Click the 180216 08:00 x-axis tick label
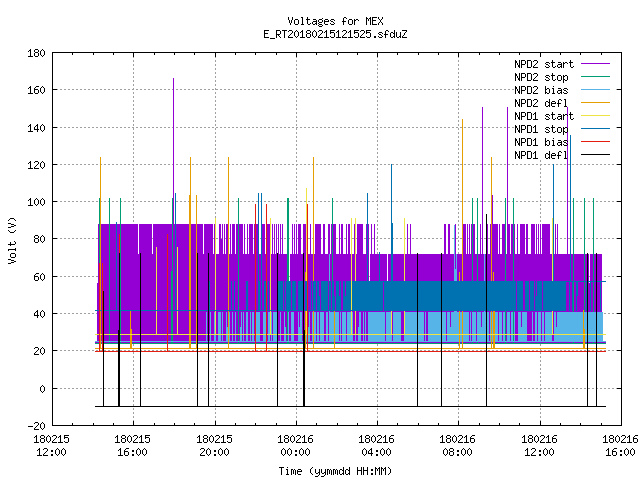The image size is (640, 480). [458, 446]
